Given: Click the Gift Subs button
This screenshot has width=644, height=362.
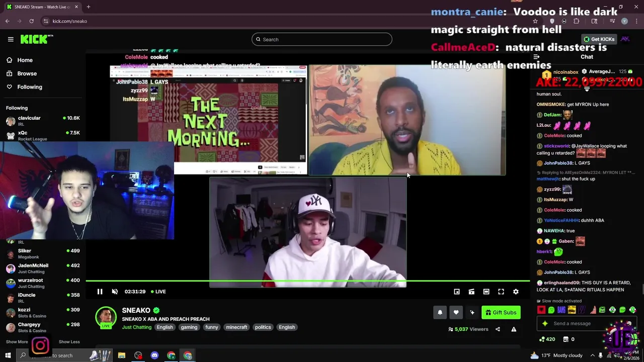Looking at the screenshot, I should (x=501, y=313).
